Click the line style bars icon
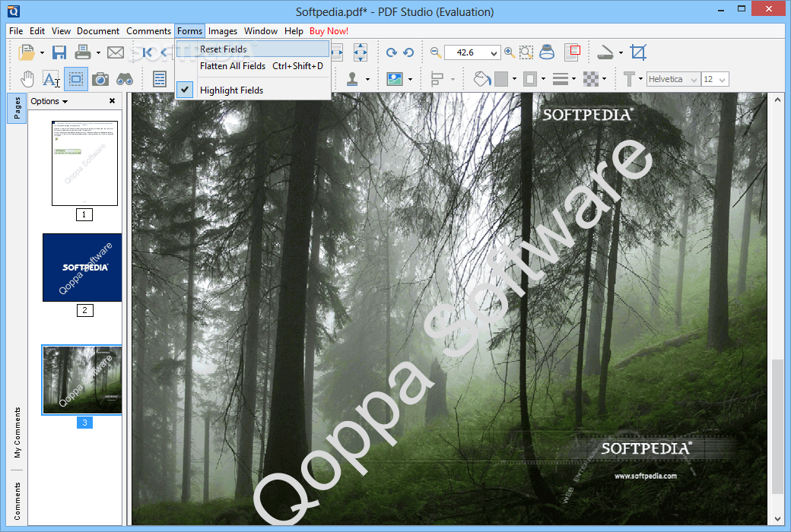791x532 pixels. coord(560,79)
